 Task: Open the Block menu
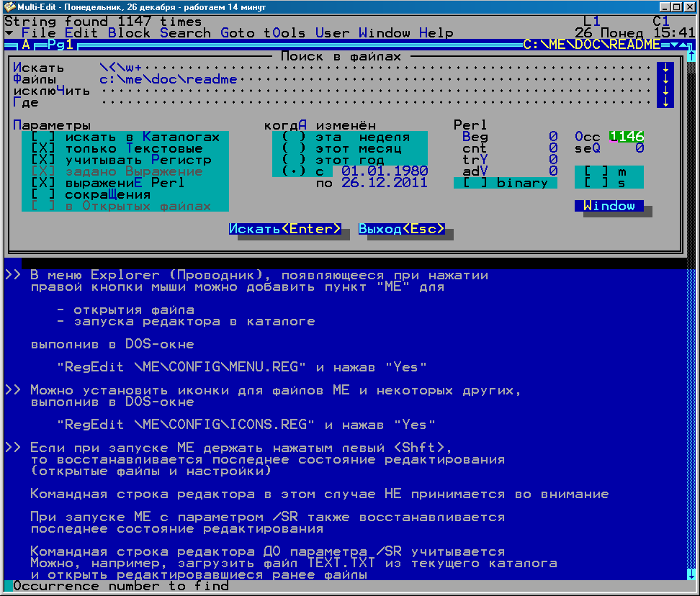point(129,33)
